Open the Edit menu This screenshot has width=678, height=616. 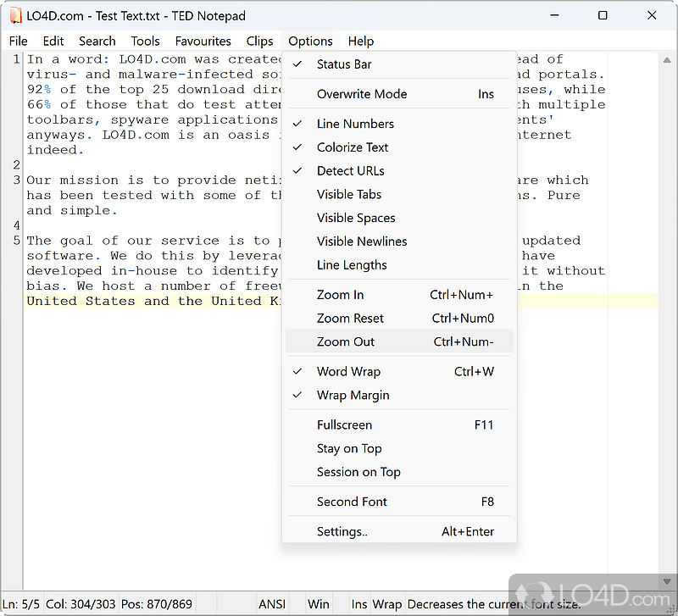[x=53, y=41]
